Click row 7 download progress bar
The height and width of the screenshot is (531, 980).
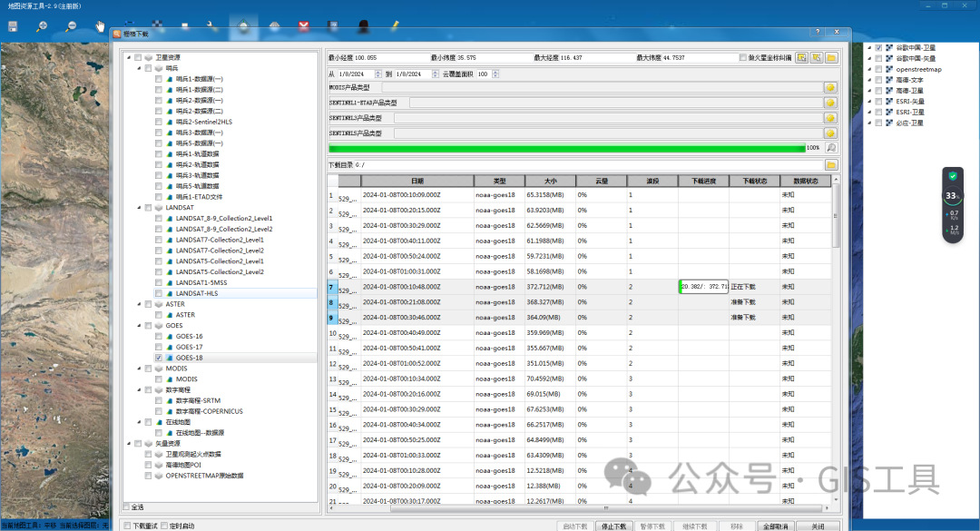(704, 287)
